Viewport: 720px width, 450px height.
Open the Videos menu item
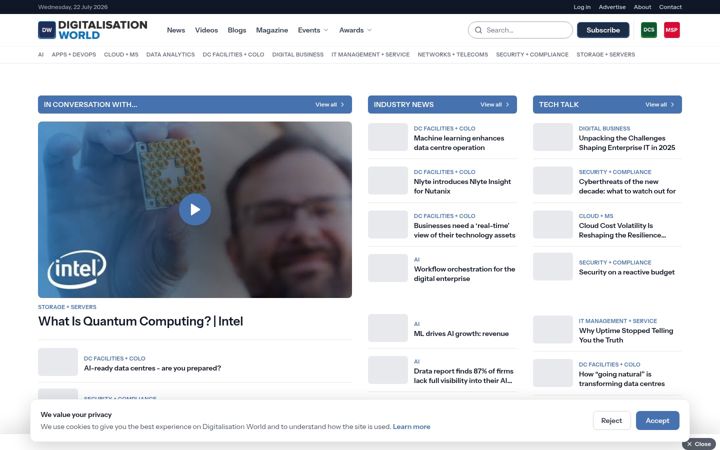[x=206, y=30]
